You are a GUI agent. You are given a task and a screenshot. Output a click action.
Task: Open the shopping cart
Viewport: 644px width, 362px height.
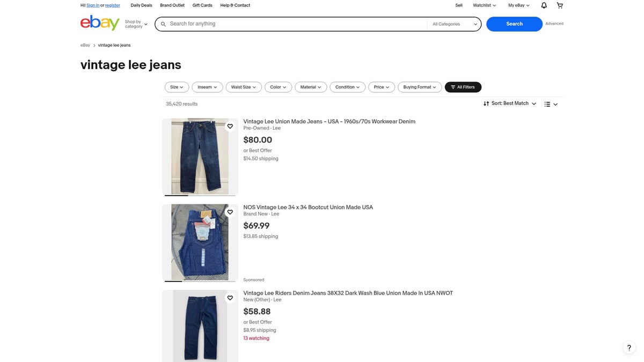click(559, 5)
